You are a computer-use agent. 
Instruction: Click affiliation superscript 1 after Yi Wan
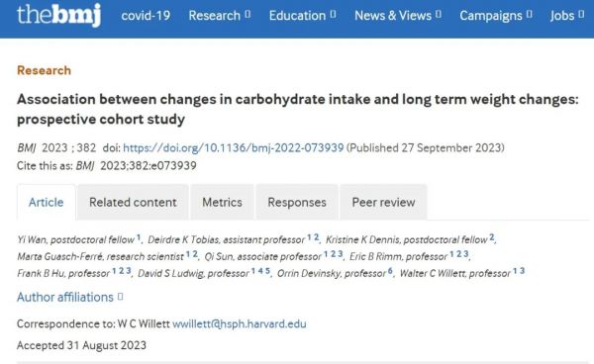pos(139,237)
